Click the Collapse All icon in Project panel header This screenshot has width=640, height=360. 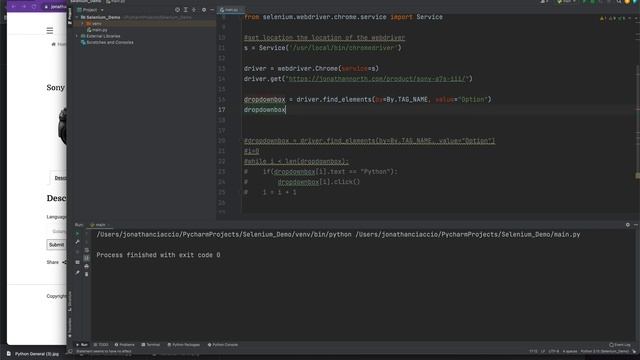coord(194,10)
